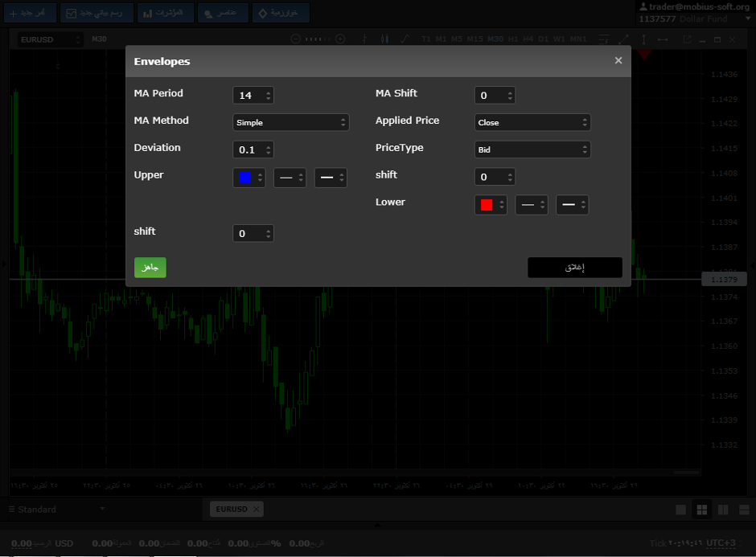Screen dimensions: 756x557
Task: Click the رسم بياني جديد (New Chart) button
Action: [x=97, y=13]
